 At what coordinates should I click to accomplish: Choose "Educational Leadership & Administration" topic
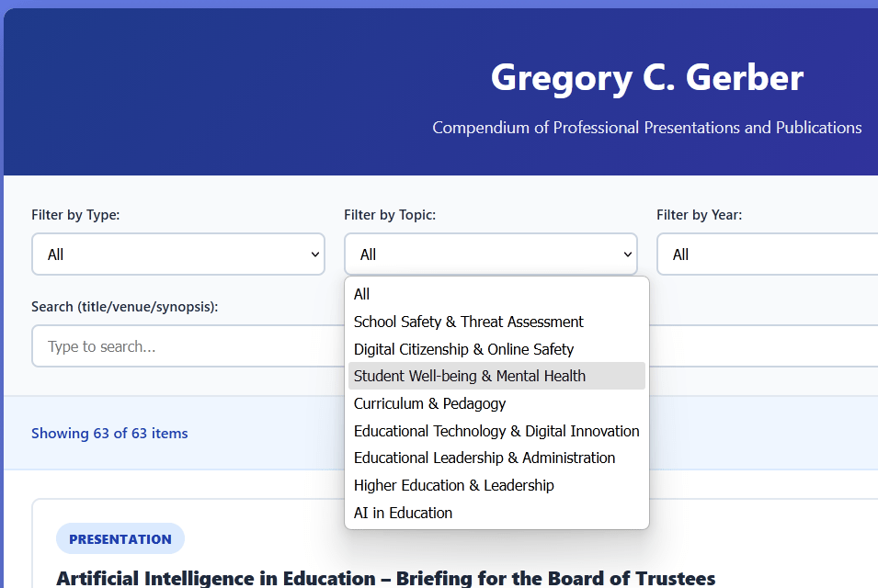tap(485, 458)
